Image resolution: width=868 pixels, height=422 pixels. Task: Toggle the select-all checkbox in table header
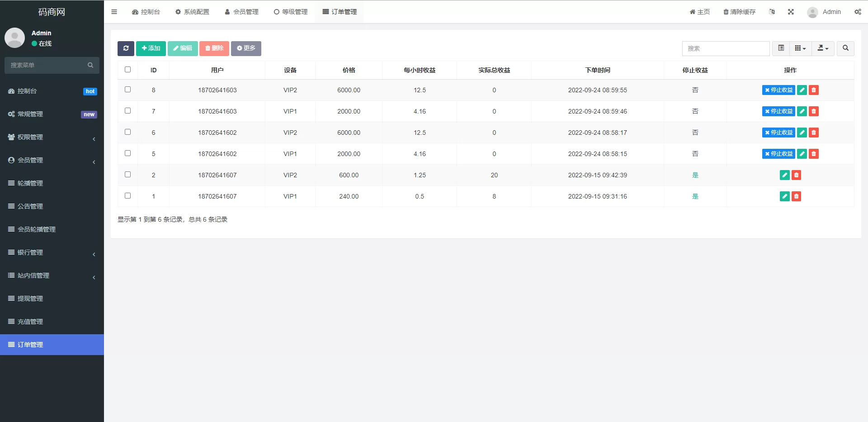pyautogui.click(x=127, y=70)
